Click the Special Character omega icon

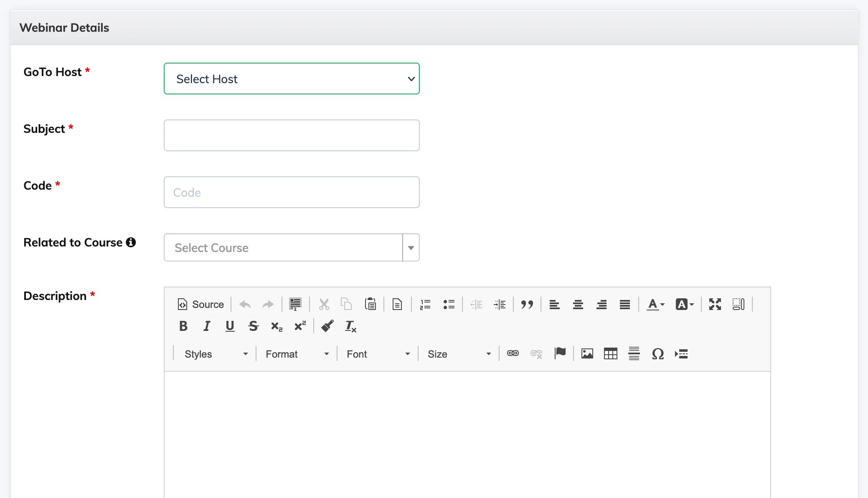point(657,354)
